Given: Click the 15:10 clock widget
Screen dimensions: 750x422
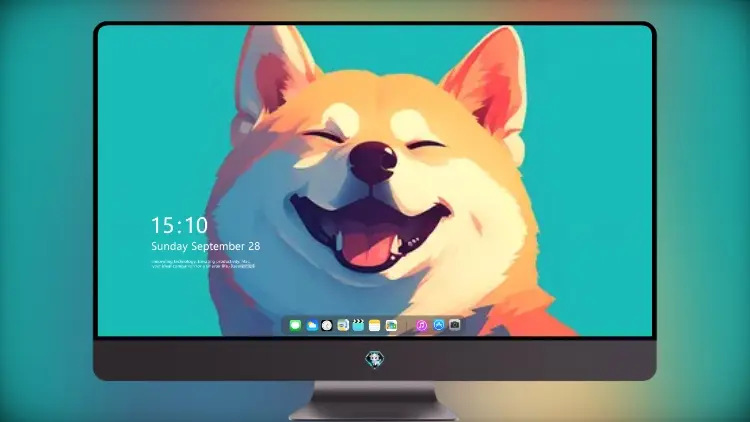Looking at the screenshot, I should [x=179, y=225].
